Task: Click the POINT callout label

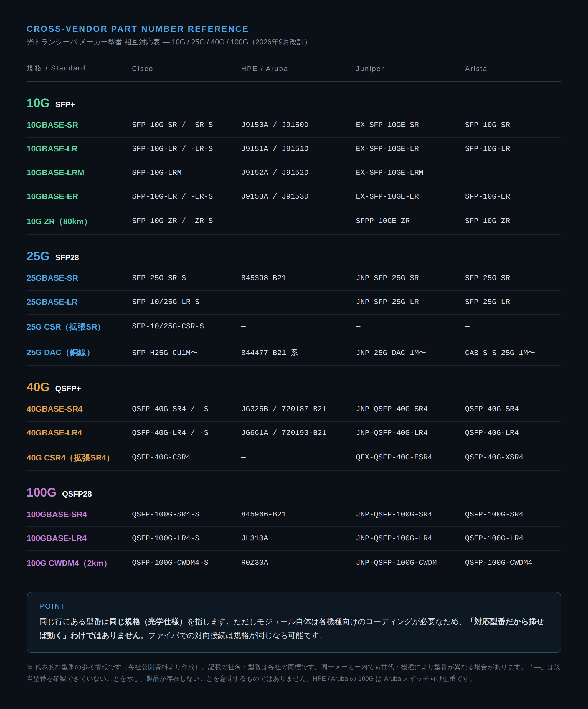Action: (x=52, y=606)
